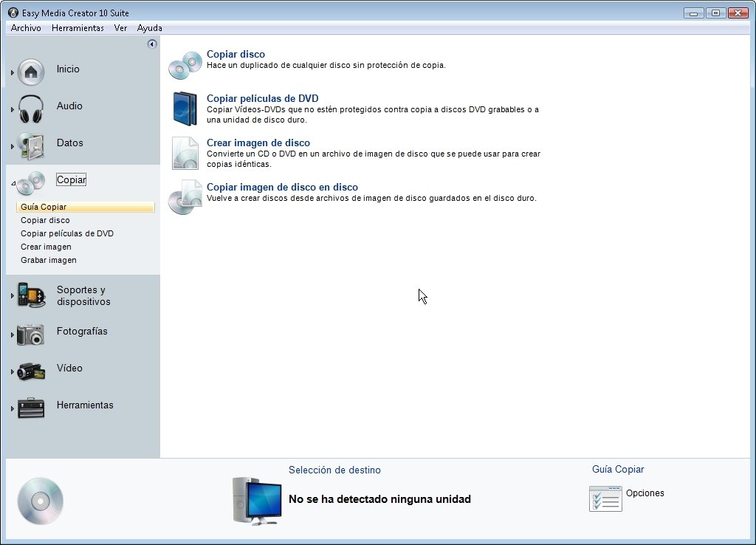Expand the Datos category arrow
Viewport: 756px width, 545px height.
tap(12, 146)
